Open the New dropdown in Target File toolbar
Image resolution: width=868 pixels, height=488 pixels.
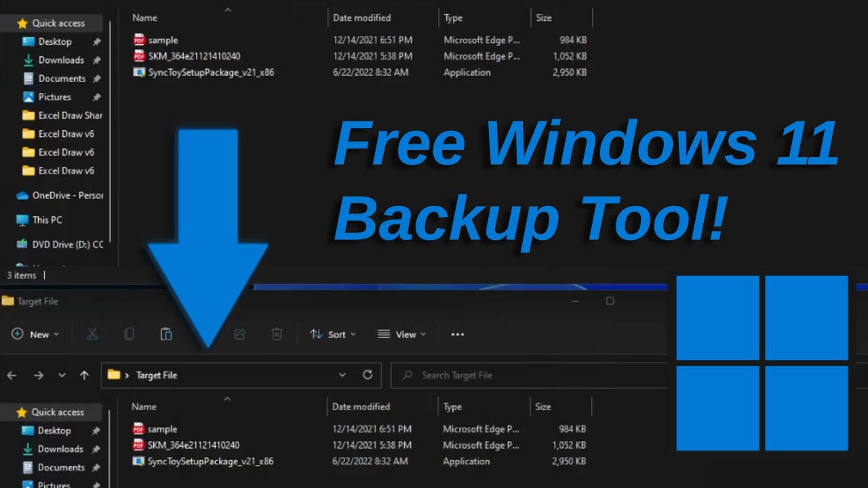(36, 334)
